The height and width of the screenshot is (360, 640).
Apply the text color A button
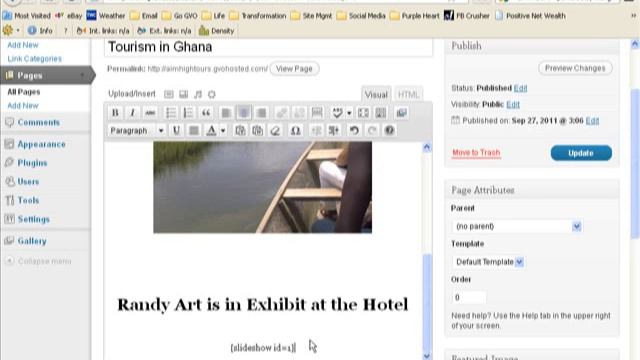(x=211, y=131)
